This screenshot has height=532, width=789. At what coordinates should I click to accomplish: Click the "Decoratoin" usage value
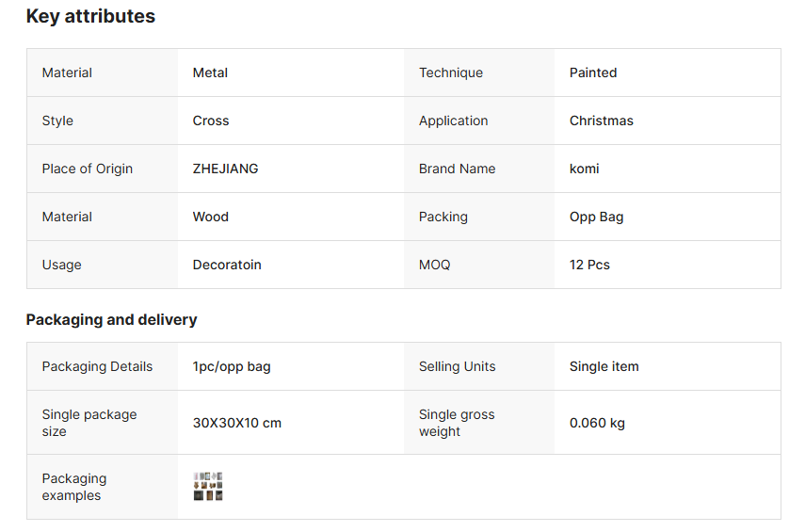pos(227,265)
